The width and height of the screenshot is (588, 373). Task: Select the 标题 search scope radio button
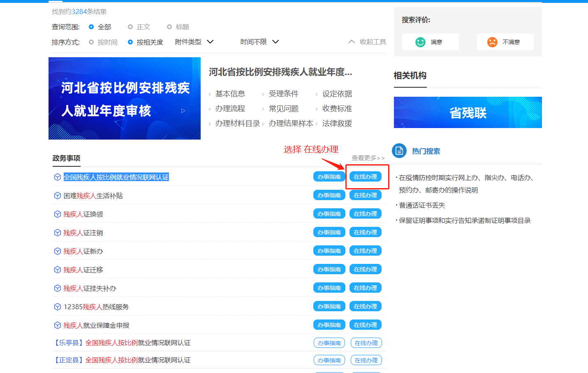[x=169, y=27]
